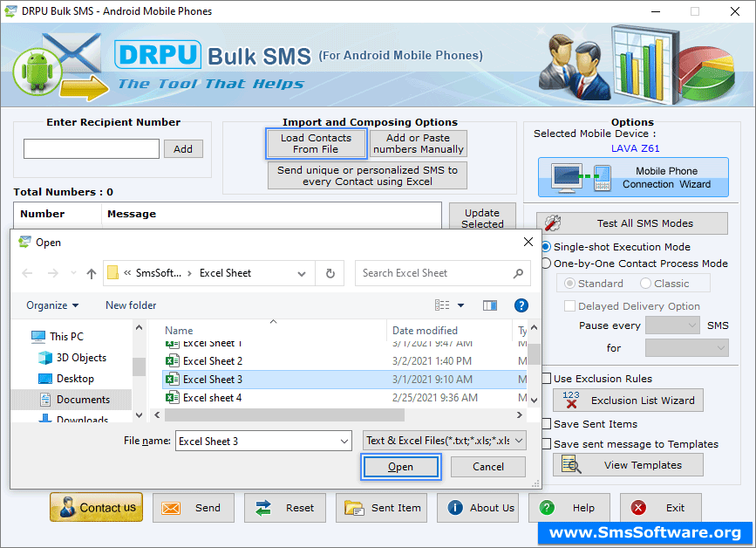Screen dimensions: 756x548
Task: Click the Add recipient button
Action: [x=183, y=149]
